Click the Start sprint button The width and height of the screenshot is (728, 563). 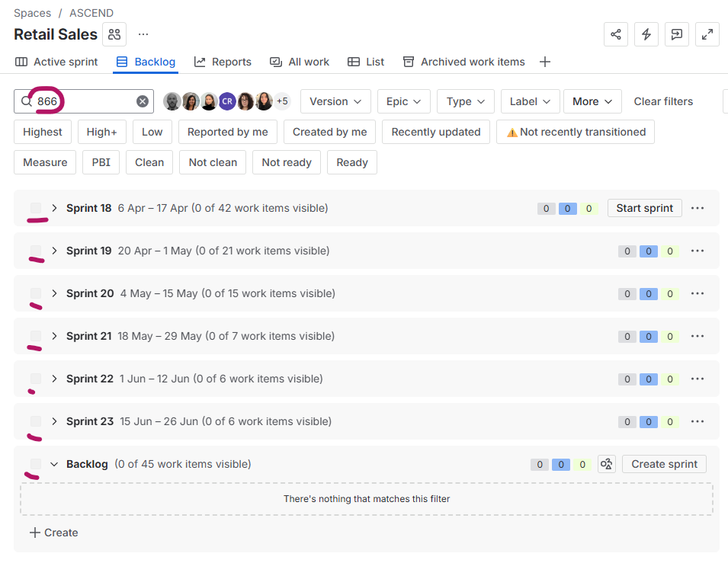pyautogui.click(x=644, y=208)
